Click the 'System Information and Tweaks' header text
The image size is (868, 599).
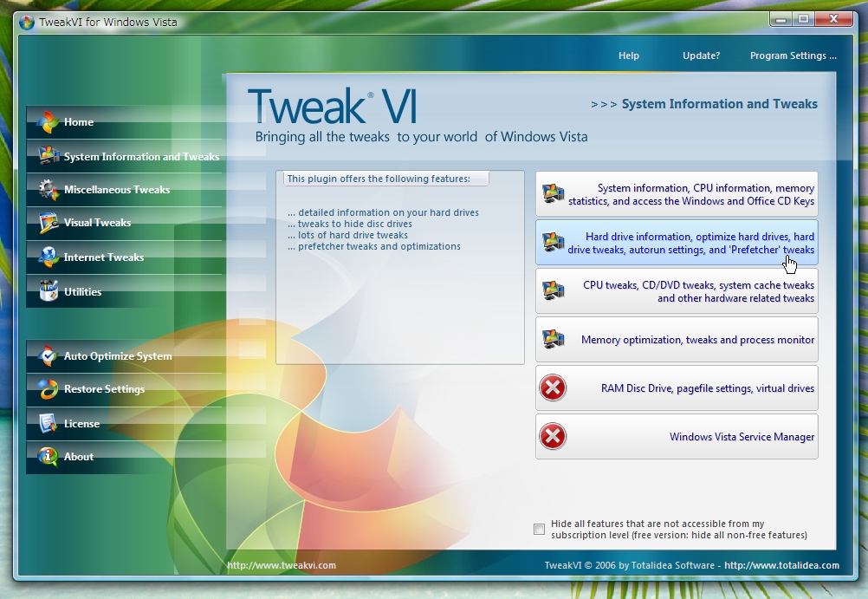point(719,104)
